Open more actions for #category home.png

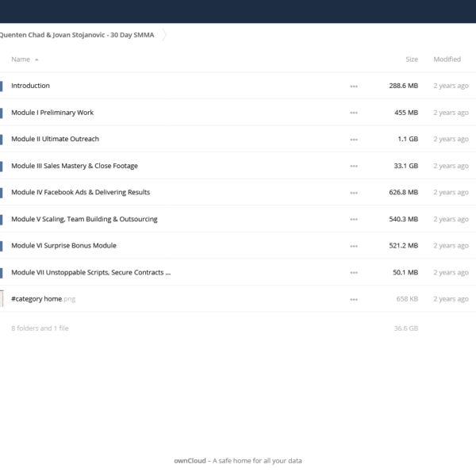(354, 299)
